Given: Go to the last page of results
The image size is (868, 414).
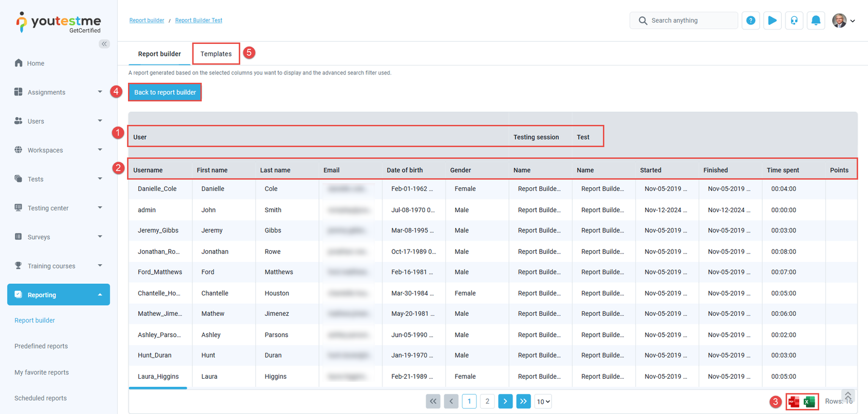Looking at the screenshot, I should pyautogui.click(x=523, y=402).
